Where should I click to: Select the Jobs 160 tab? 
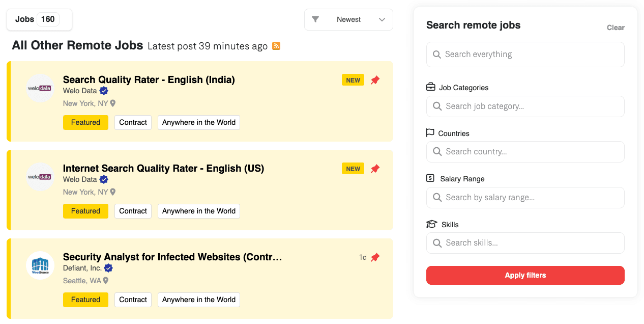click(x=39, y=19)
